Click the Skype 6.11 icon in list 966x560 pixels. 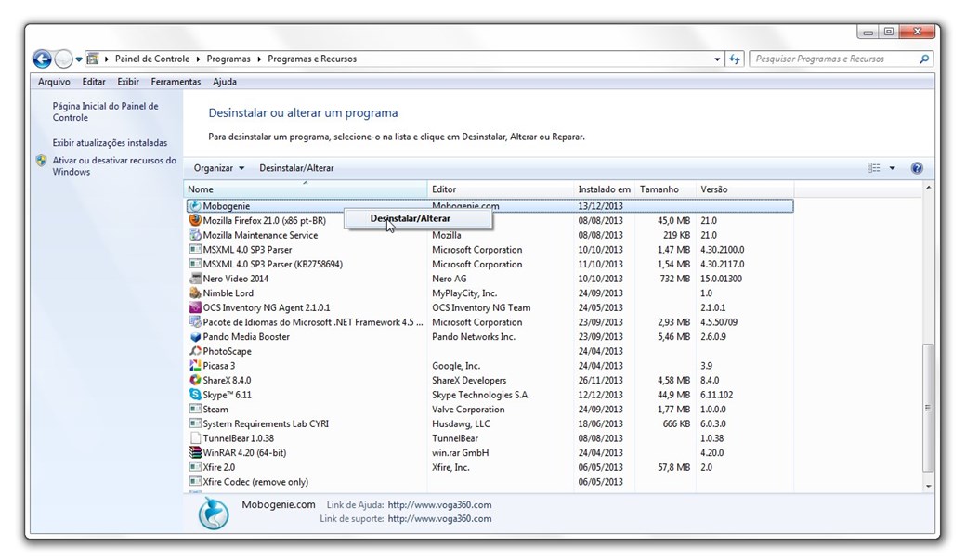(x=195, y=395)
